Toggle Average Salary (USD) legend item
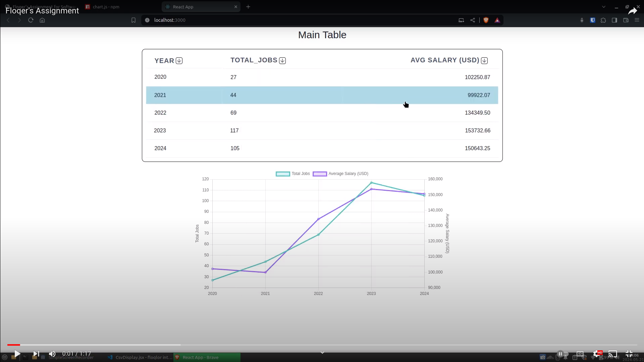Viewport: 644px width, 362px height. pyautogui.click(x=340, y=174)
